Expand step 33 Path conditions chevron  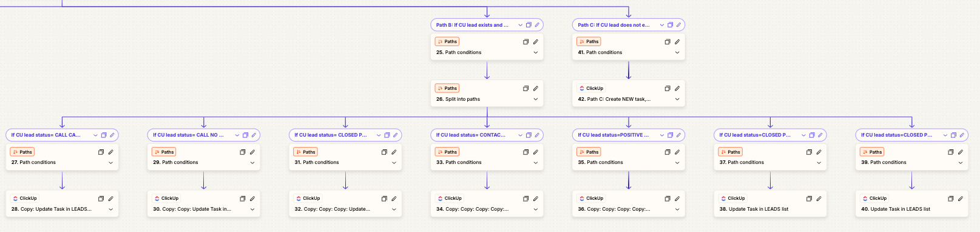[x=536, y=163]
